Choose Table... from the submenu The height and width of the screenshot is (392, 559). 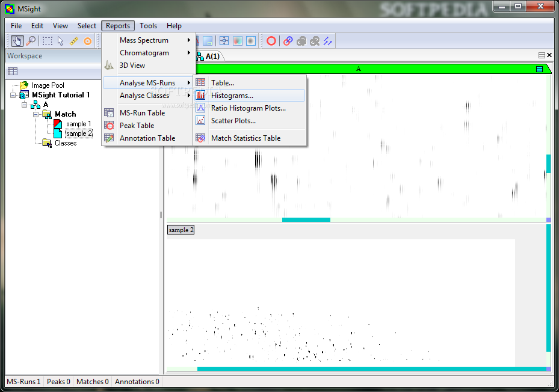pyautogui.click(x=250, y=83)
